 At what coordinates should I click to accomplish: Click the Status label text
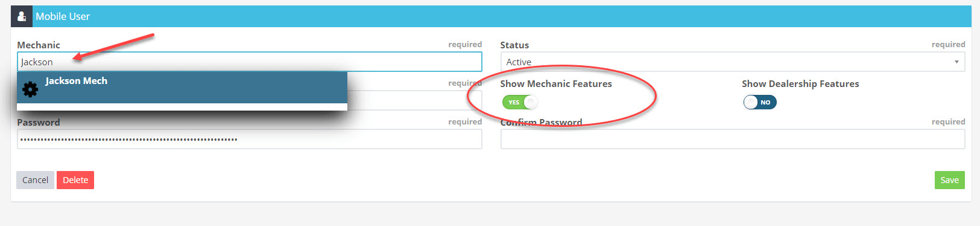click(x=514, y=45)
